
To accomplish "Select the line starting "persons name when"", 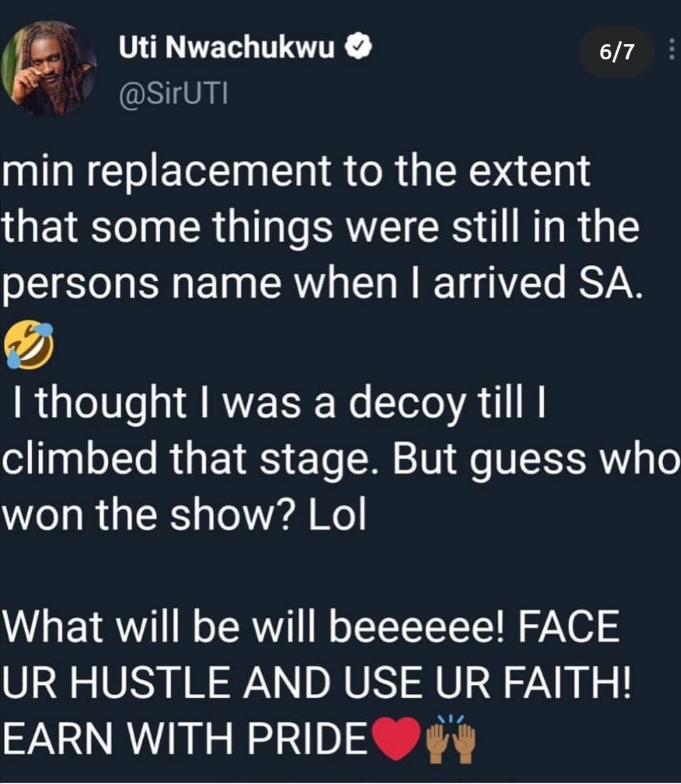I will [x=322, y=284].
